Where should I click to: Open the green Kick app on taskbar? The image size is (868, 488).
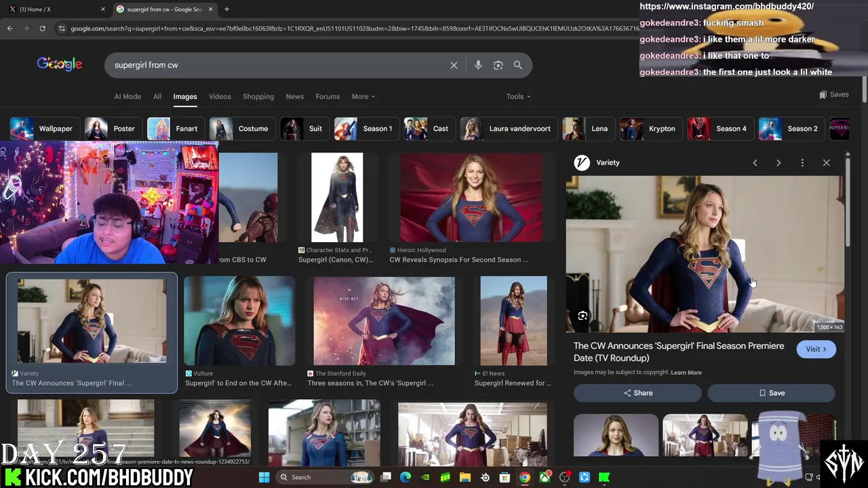pyautogui.click(x=604, y=477)
